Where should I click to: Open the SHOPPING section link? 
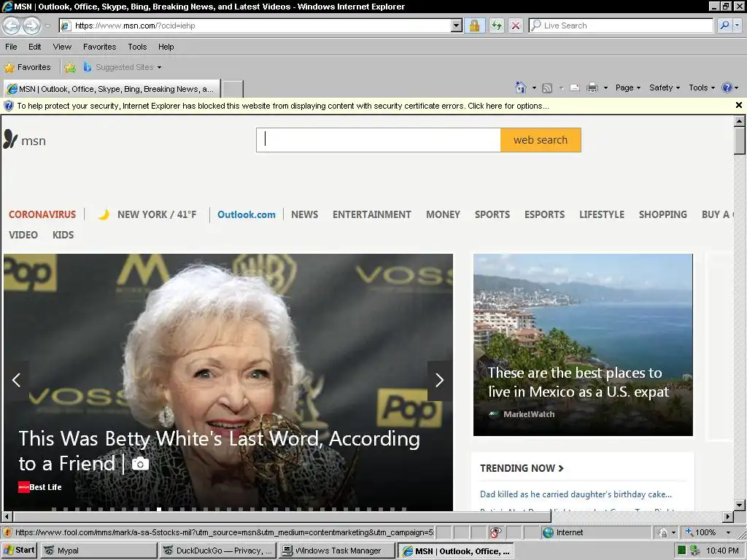point(662,215)
